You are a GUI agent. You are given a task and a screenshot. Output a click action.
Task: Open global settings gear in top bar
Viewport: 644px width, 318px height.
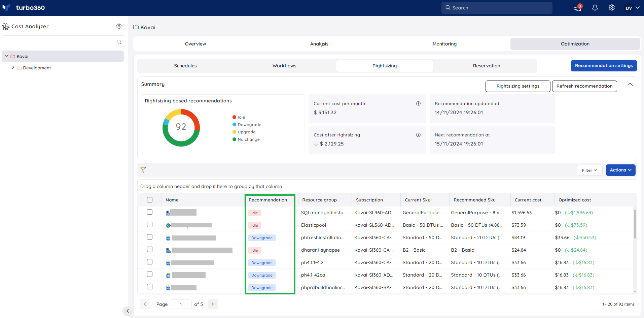click(x=612, y=8)
